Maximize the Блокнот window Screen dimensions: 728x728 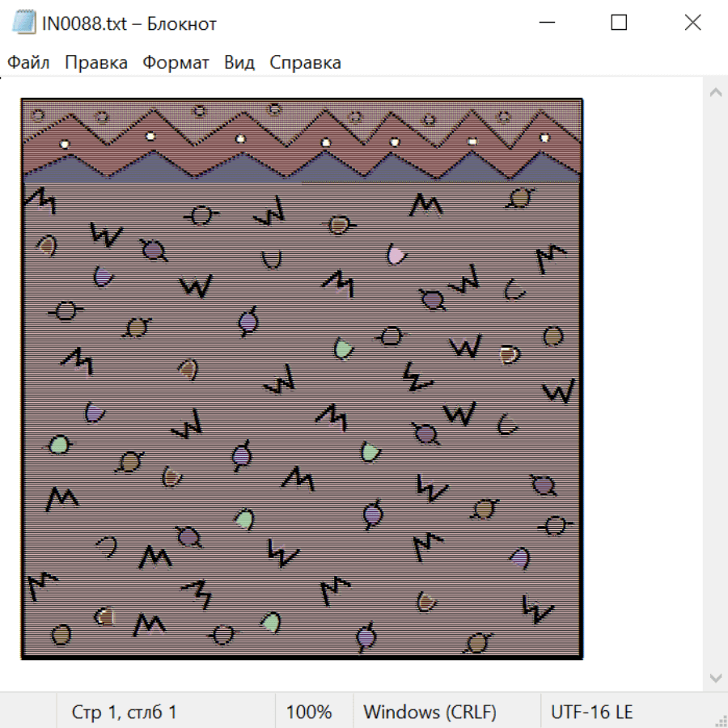click(x=619, y=23)
